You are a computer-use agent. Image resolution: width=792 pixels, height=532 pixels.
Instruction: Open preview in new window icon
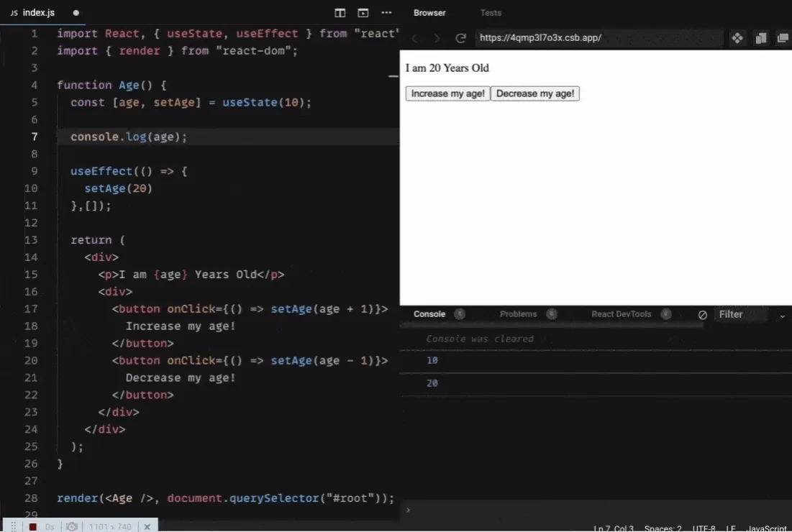(x=783, y=38)
